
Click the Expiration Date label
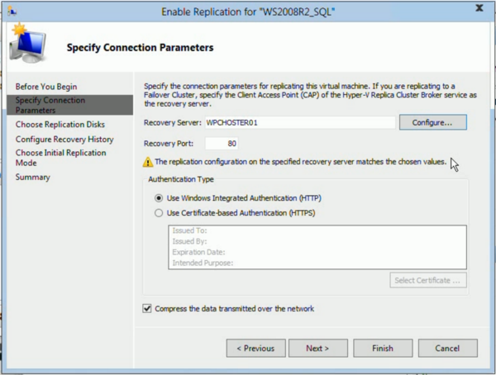pyautogui.click(x=199, y=252)
